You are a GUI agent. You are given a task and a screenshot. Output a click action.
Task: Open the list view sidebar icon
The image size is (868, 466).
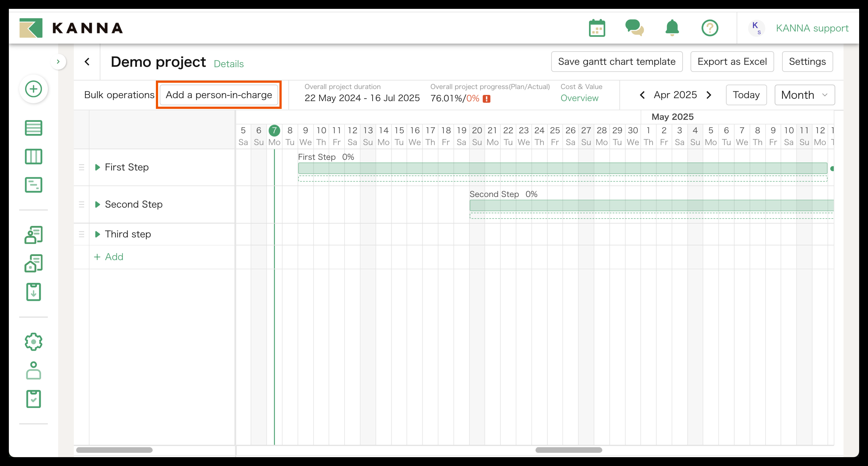pos(33,128)
